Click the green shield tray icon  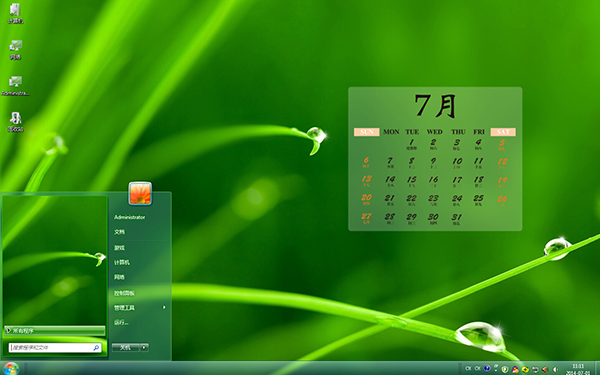click(x=505, y=369)
